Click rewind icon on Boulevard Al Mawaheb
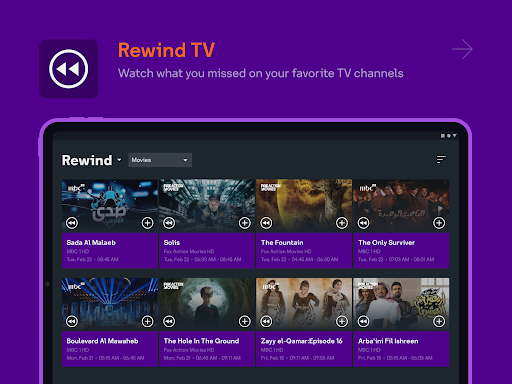The height and width of the screenshot is (384, 512). pyautogui.click(x=72, y=321)
